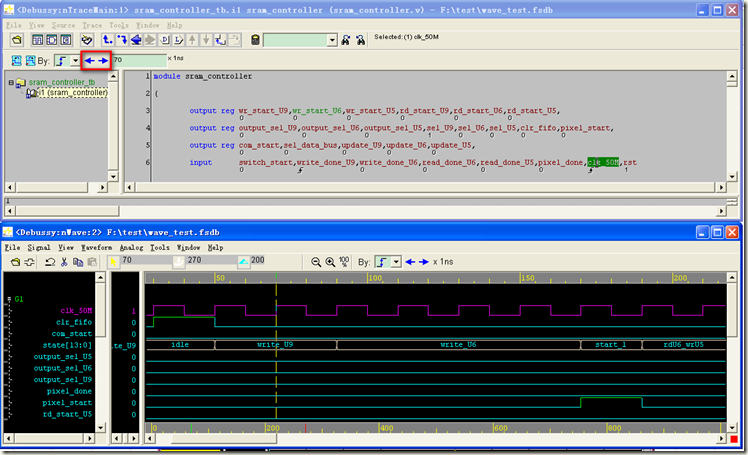Click the source code pane horizontal scrollbar
The image size is (748, 455).
(x=425, y=188)
